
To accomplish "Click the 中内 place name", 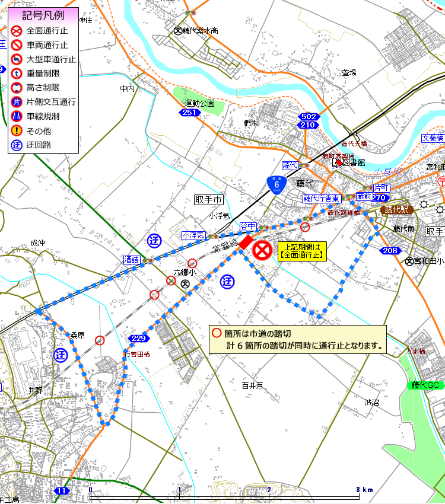I will (127, 88).
